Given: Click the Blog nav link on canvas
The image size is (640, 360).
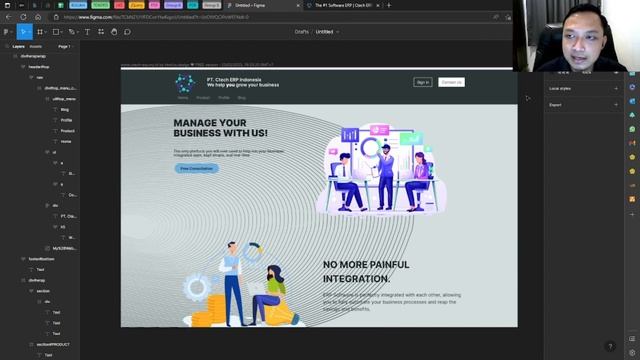Looking at the screenshot, I should point(242,98).
